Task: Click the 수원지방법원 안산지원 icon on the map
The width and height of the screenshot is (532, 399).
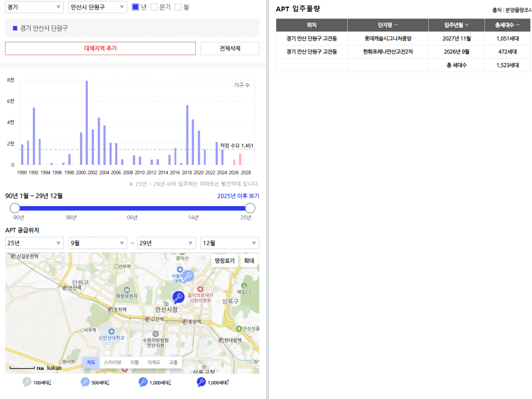Action: pyautogui.click(x=156, y=334)
